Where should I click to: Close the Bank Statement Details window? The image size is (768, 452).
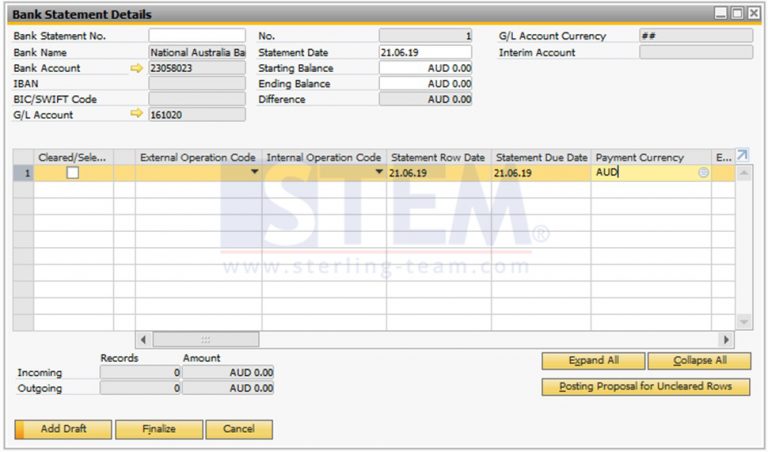tap(753, 13)
